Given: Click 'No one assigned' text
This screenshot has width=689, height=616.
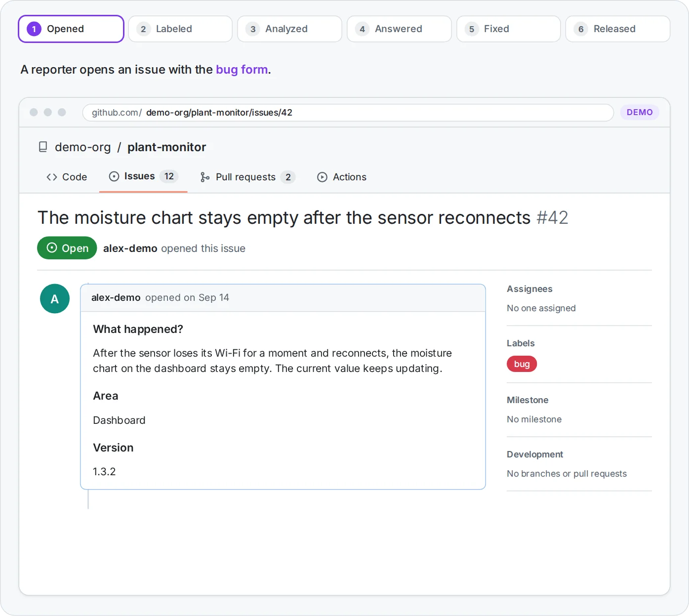Looking at the screenshot, I should pos(541,308).
